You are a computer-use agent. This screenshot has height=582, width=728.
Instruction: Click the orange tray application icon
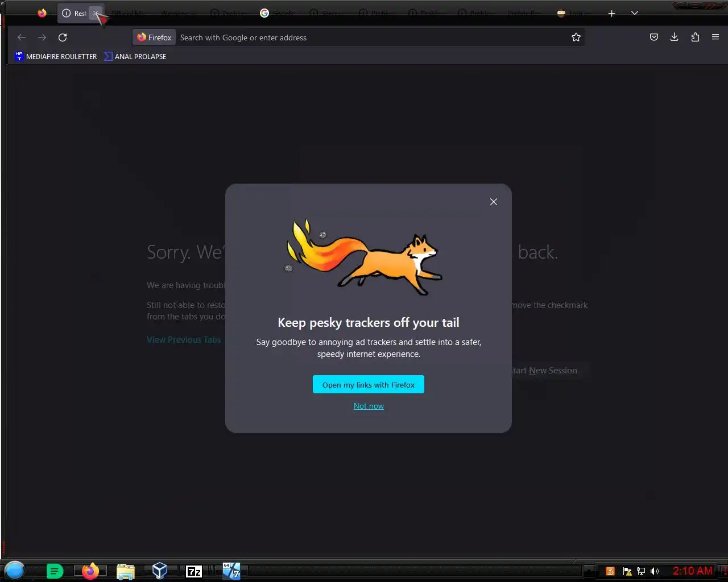pyautogui.click(x=610, y=571)
